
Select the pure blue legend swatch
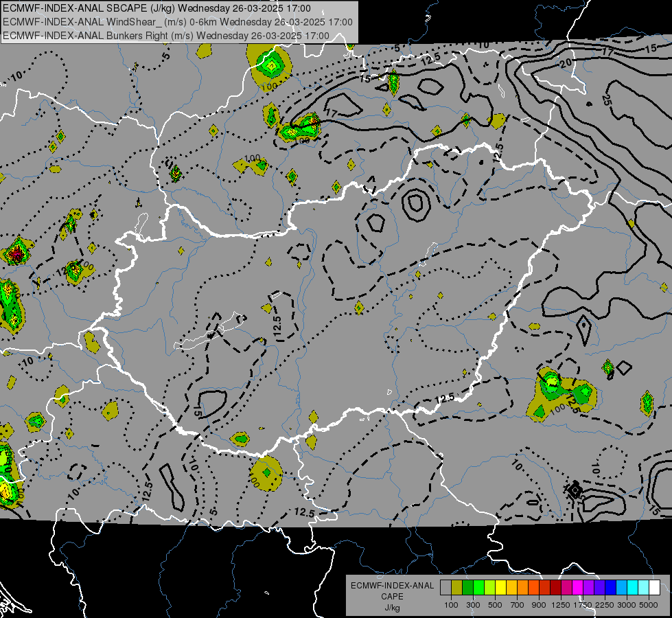[x=611, y=588]
